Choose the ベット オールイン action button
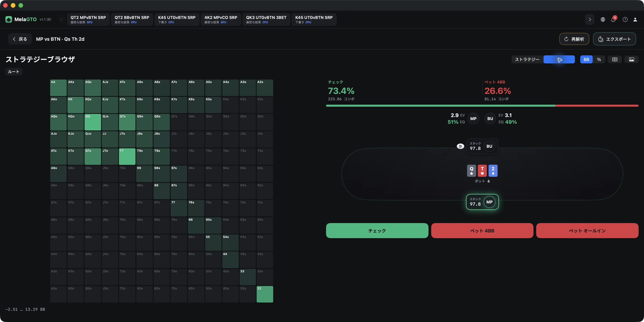The height and width of the screenshot is (322, 644). tap(587, 230)
